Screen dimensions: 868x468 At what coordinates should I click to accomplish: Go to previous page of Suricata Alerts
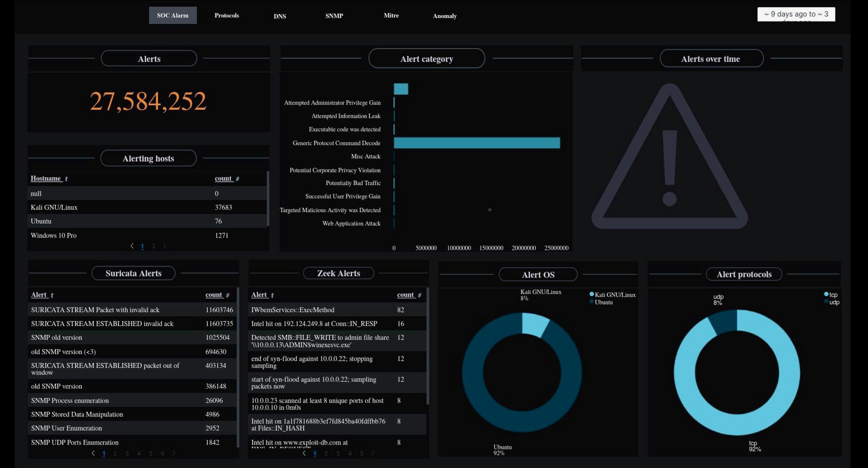[93, 453]
